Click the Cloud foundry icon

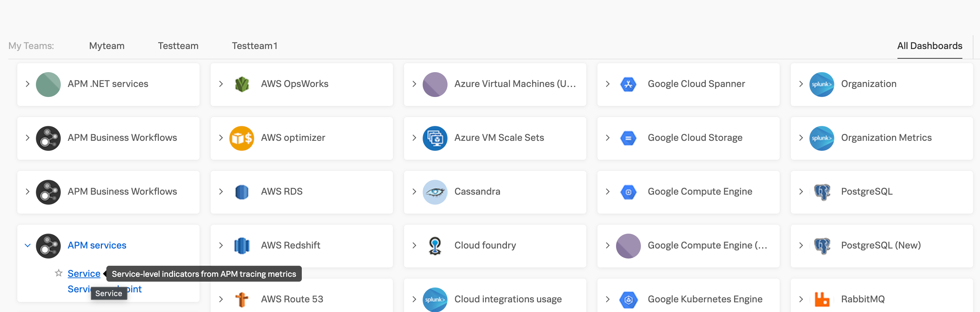(x=435, y=246)
